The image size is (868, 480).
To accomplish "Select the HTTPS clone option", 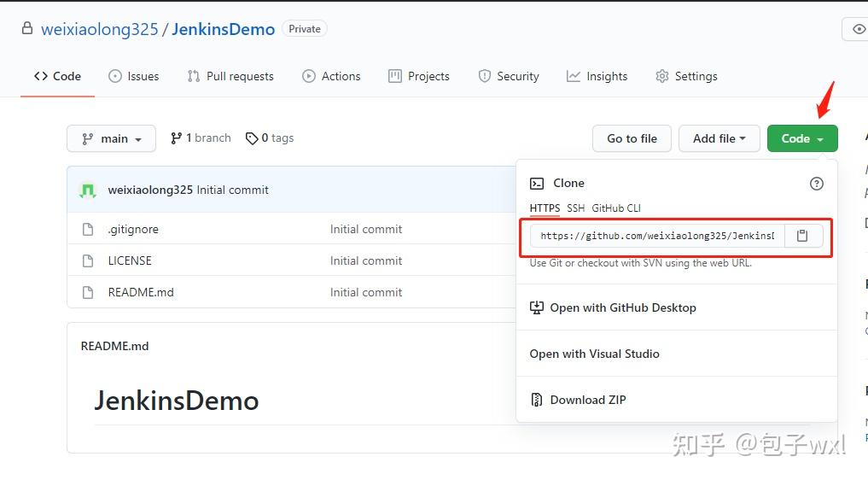I will 545,208.
